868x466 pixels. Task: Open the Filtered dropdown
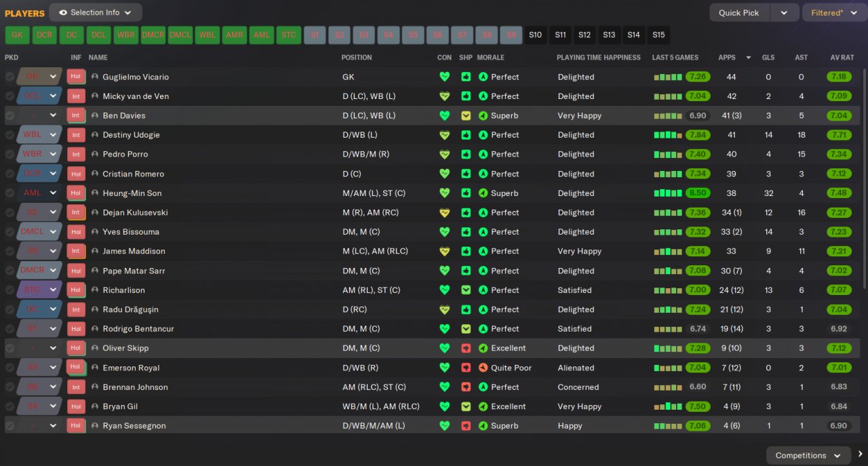point(834,12)
